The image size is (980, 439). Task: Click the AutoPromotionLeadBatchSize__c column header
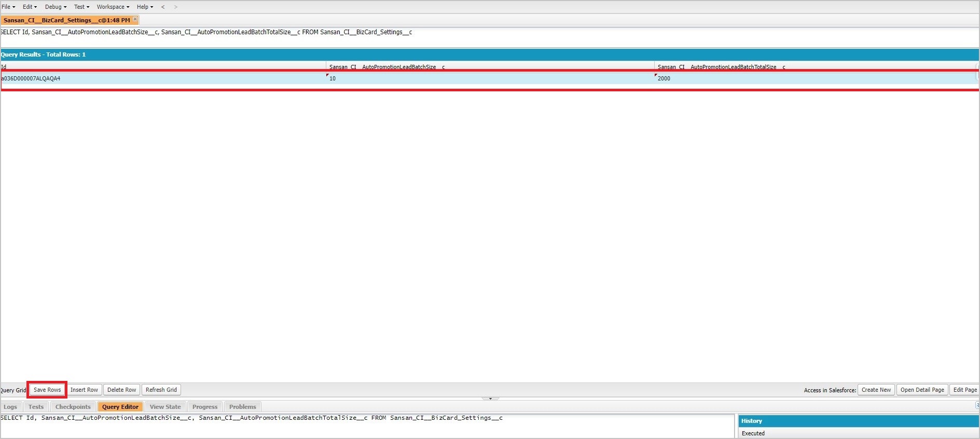point(490,66)
